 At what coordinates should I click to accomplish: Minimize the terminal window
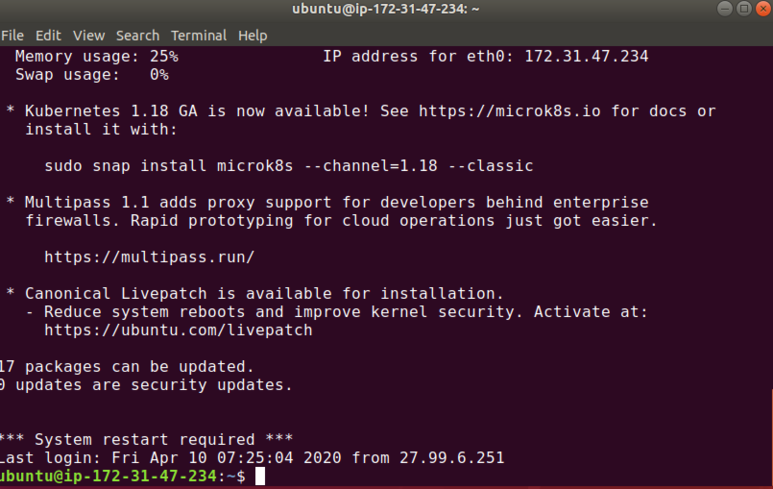(724, 9)
